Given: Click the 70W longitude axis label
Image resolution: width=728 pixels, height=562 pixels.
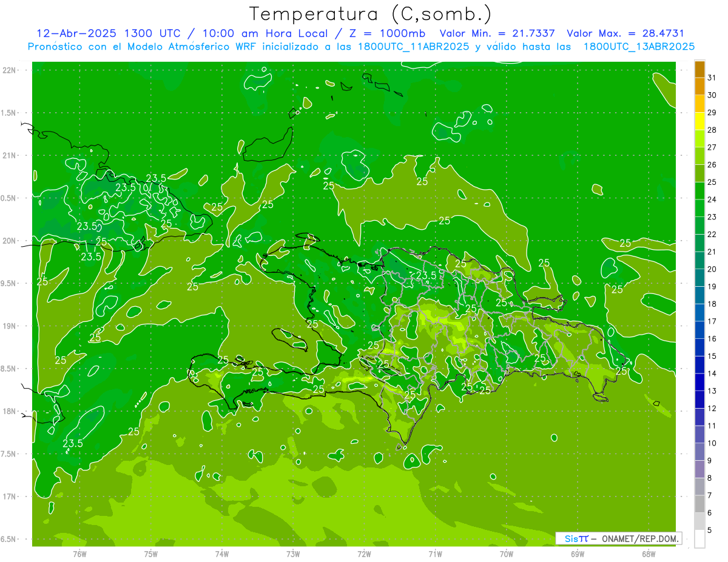Looking at the screenshot, I should pyautogui.click(x=506, y=554).
